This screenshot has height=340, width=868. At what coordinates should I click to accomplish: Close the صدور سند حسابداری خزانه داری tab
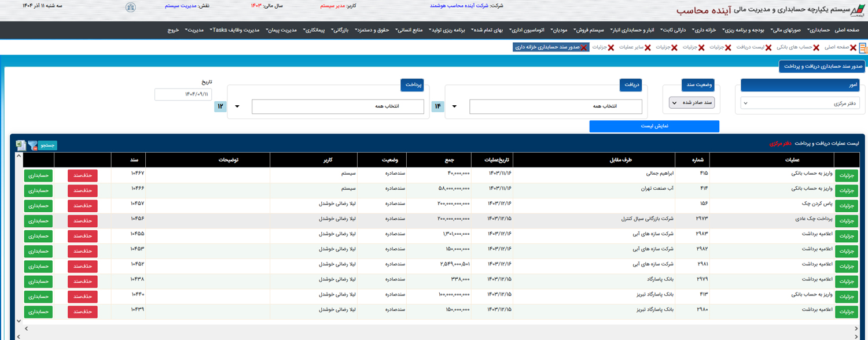[x=583, y=47]
